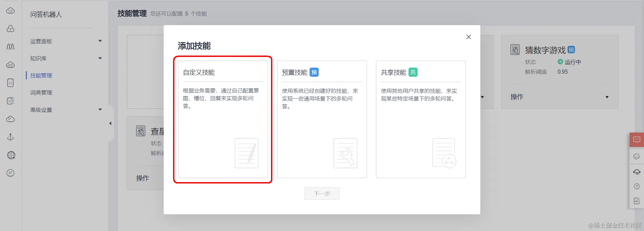
Task: Select the 共享技能 card
Action: pos(421,119)
